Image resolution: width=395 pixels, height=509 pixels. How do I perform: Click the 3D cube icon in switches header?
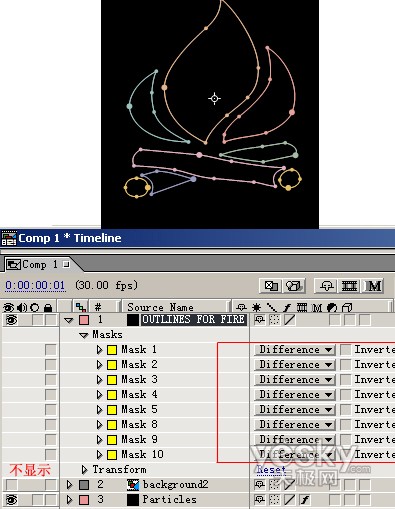(347, 307)
